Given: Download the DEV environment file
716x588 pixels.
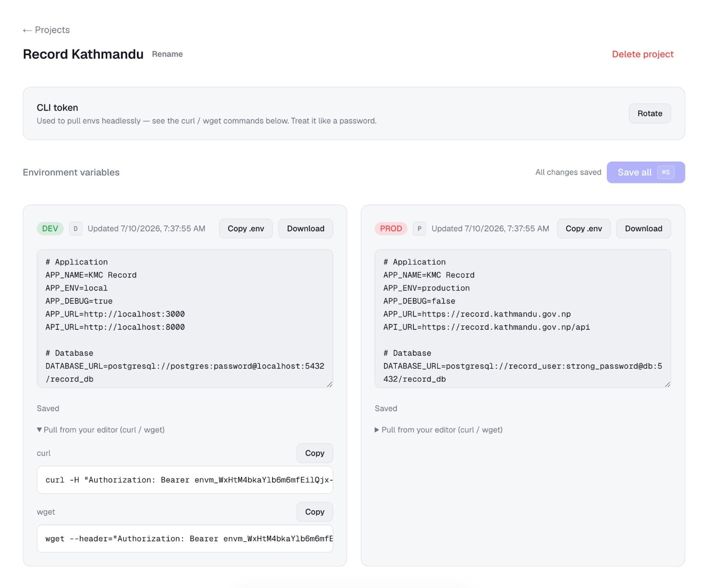Looking at the screenshot, I should [x=306, y=229].
